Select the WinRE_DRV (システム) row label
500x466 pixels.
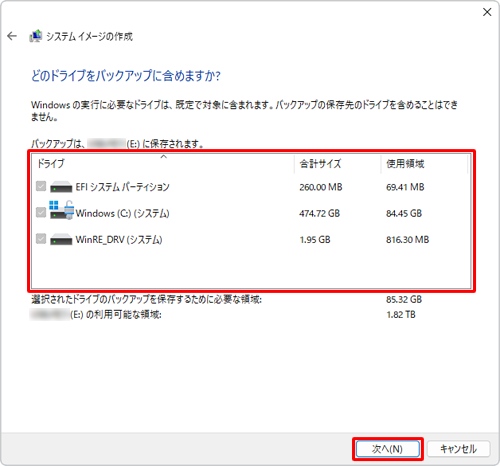119,240
